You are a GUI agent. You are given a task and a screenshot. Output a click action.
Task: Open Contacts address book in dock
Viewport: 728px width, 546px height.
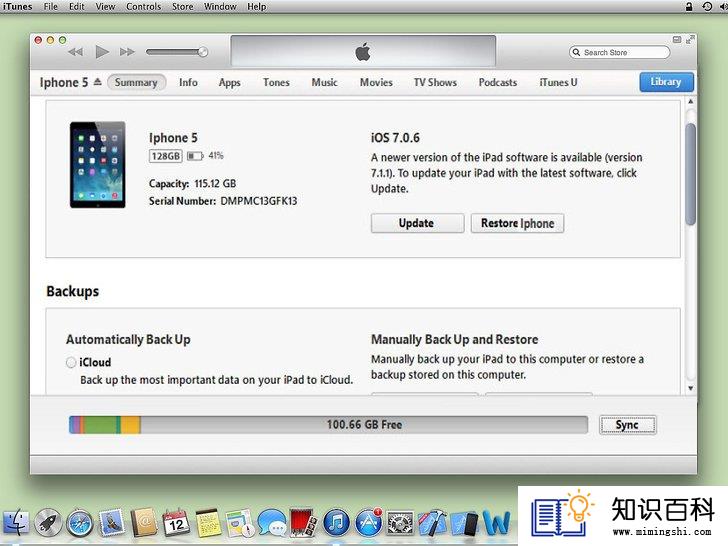144,522
